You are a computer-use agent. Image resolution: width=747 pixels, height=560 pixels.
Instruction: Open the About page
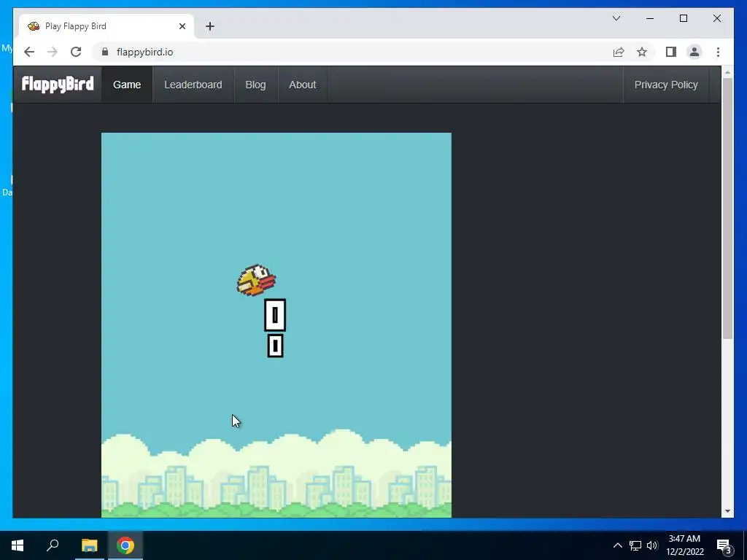tap(303, 85)
